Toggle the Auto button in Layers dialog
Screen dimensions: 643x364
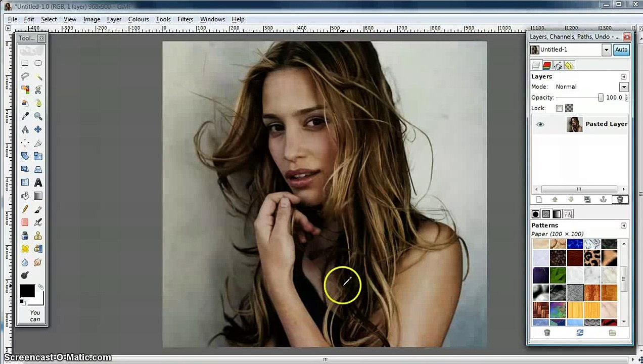[621, 50]
